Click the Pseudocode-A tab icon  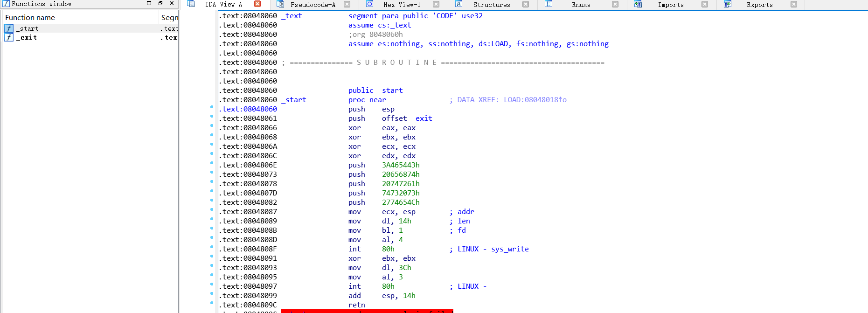[x=280, y=4]
